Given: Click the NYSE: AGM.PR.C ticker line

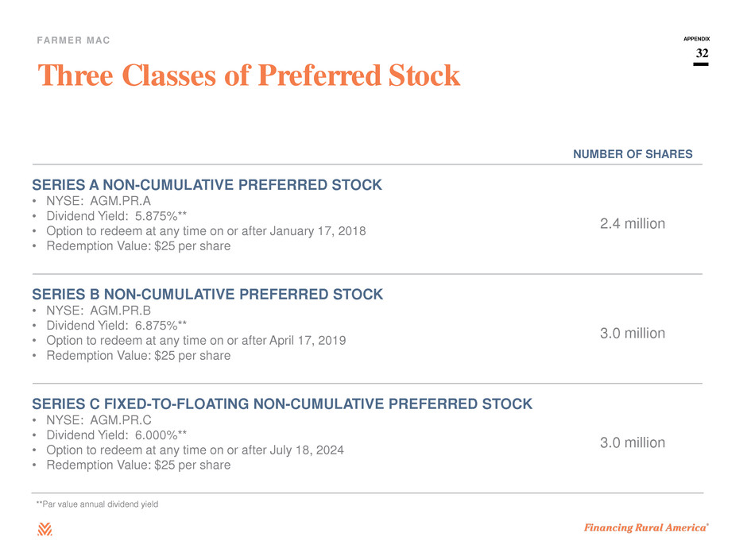Looking at the screenshot, I should pyautogui.click(x=99, y=420).
